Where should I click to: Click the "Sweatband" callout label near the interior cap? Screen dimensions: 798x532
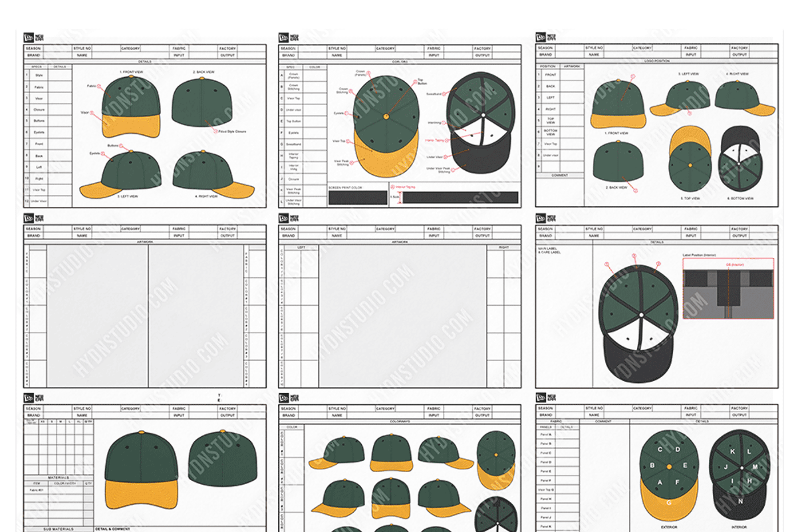pos(434,94)
